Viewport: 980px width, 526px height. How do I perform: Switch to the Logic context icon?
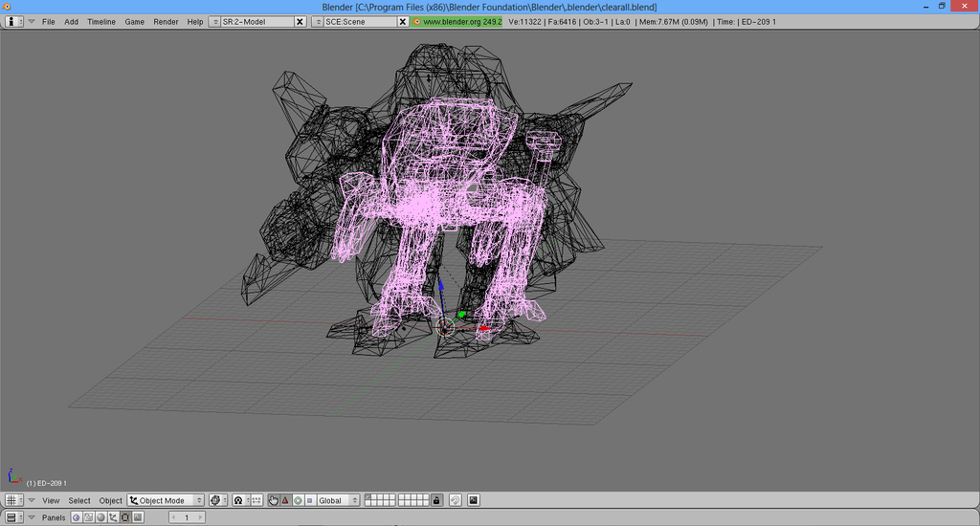point(77,517)
